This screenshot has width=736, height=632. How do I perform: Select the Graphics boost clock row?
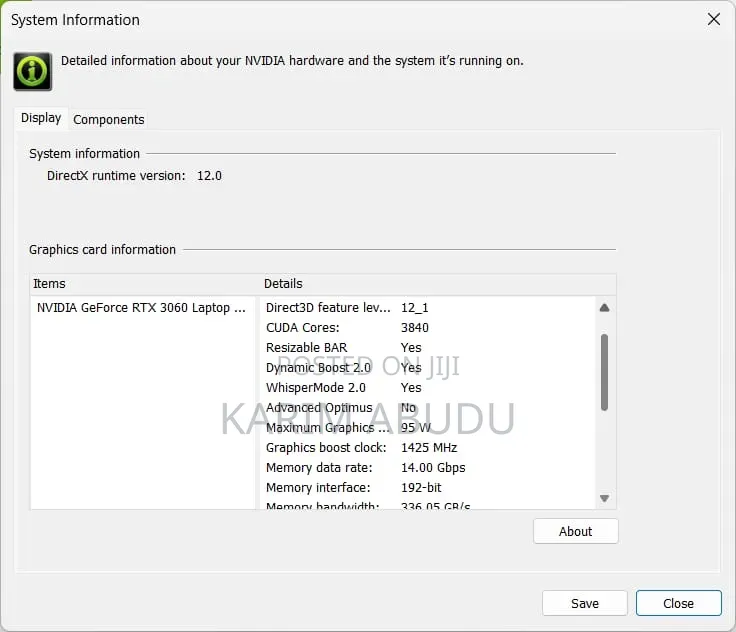428,447
